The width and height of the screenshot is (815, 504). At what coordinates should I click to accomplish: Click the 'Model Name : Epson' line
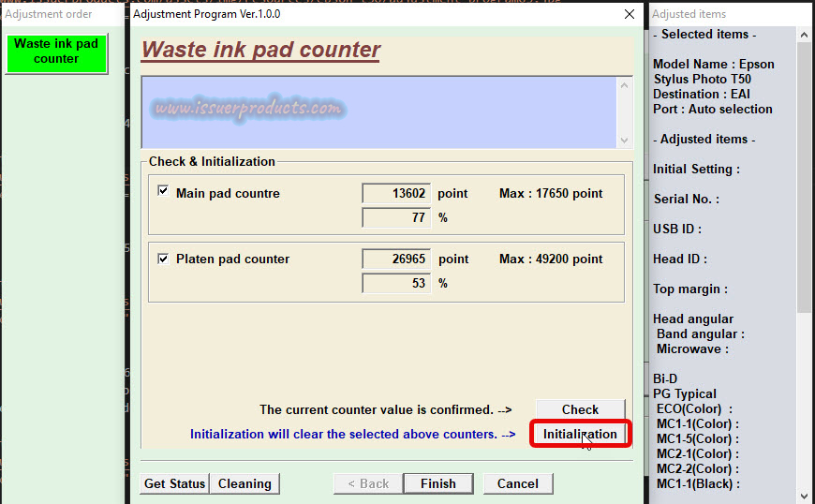[x=713, y=64]
